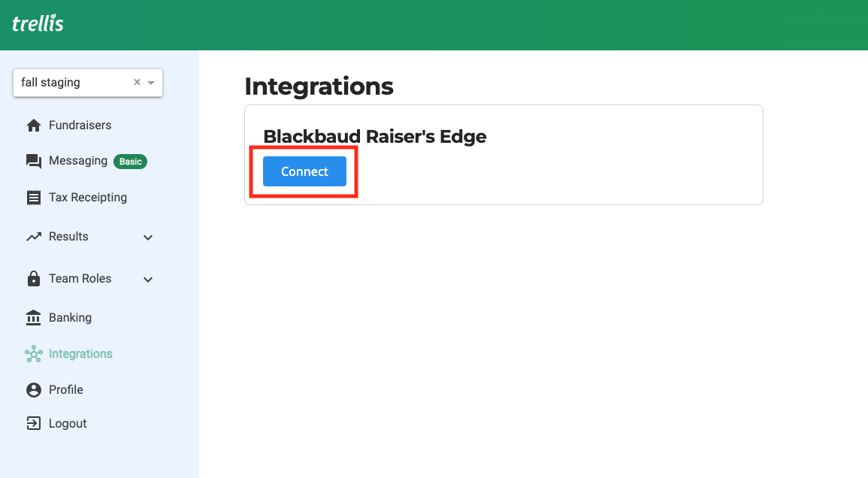Select the Fundraisers home icon
Screen dimensions: 868x478
tap(35, 125)
